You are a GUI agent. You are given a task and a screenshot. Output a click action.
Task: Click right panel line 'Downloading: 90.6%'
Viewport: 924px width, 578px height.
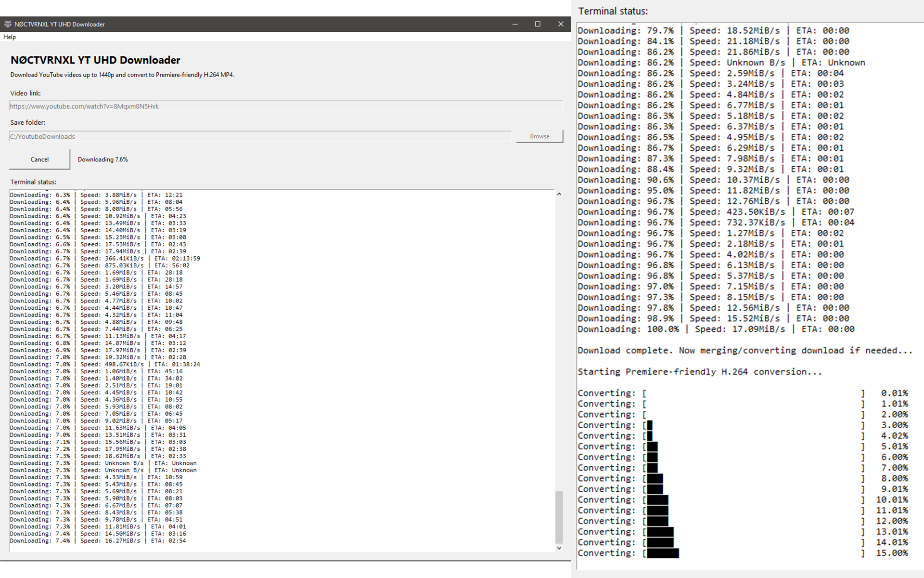(x=714, y=180)
